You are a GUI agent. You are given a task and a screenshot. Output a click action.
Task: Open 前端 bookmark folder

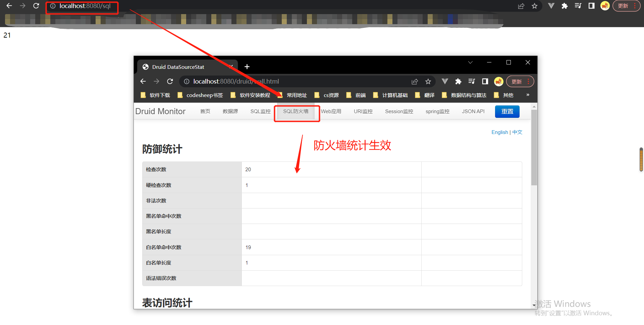tap(356, 95)
